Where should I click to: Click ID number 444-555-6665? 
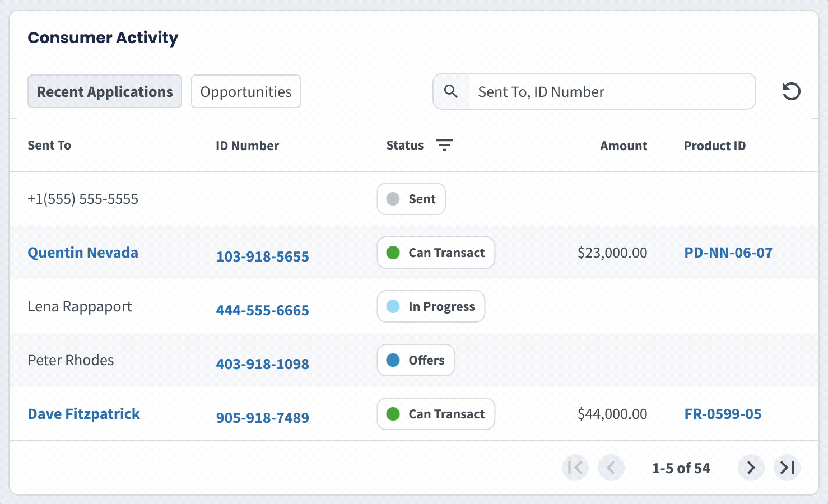263,310
